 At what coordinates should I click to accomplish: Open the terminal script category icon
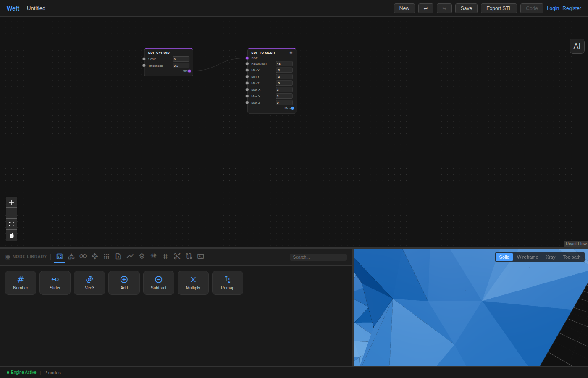tap(201, 256)
